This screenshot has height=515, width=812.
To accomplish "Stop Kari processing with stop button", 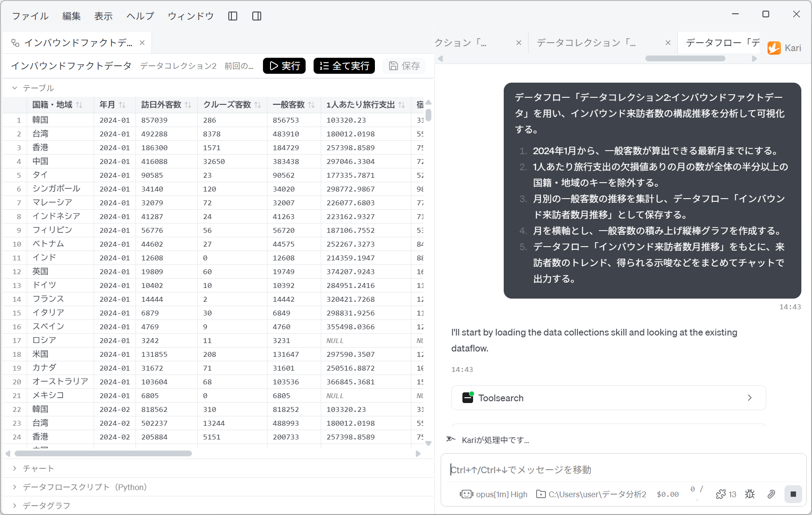I will pyautogui.click(x=793, y=494).
